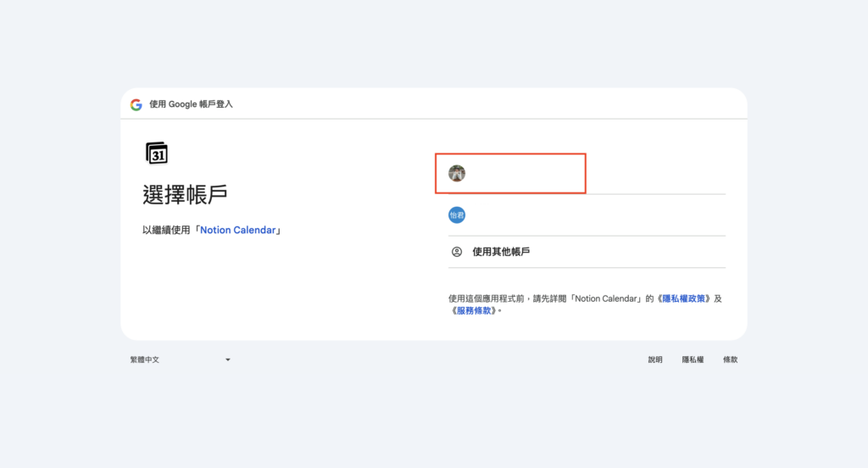Click the 以繼續使用 subtitle text
This screenshot has width=868, height=468.
pos(168,230)
